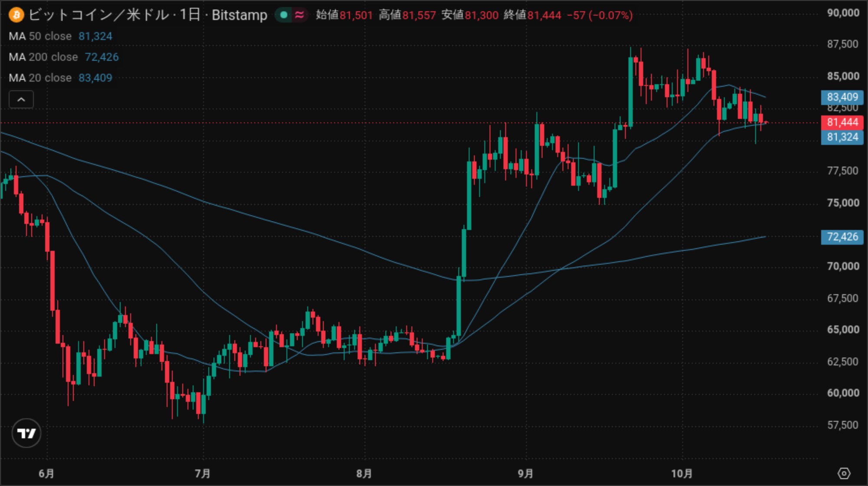Select the MA 20 close indicator label
Viewport: 868px width, 486px height.
click(x=40, y=78)
